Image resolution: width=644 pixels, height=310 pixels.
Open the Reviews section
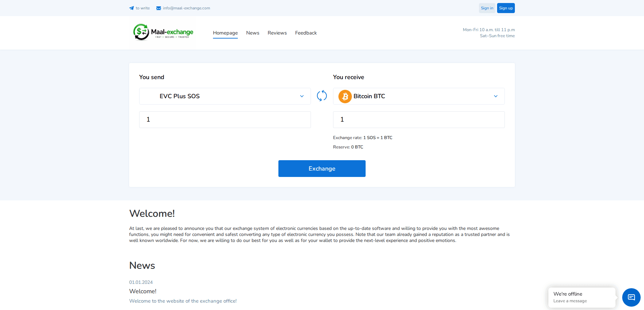point(277,33)
